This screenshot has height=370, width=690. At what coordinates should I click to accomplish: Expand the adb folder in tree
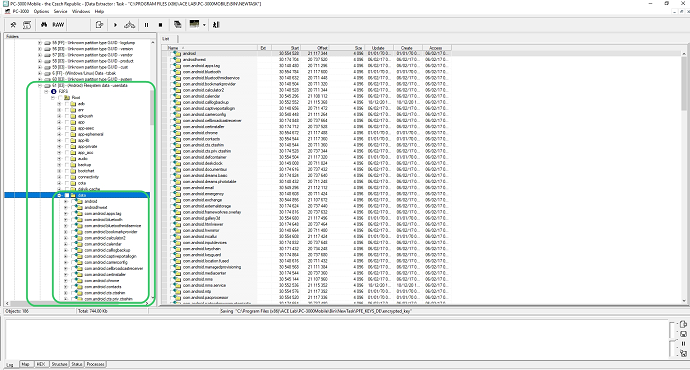[59, 104]
